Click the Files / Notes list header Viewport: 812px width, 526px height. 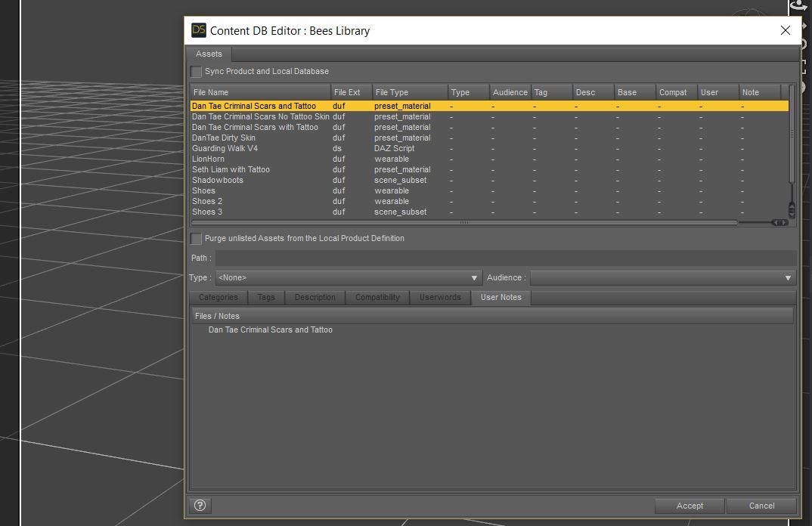(x=492, y=316)
